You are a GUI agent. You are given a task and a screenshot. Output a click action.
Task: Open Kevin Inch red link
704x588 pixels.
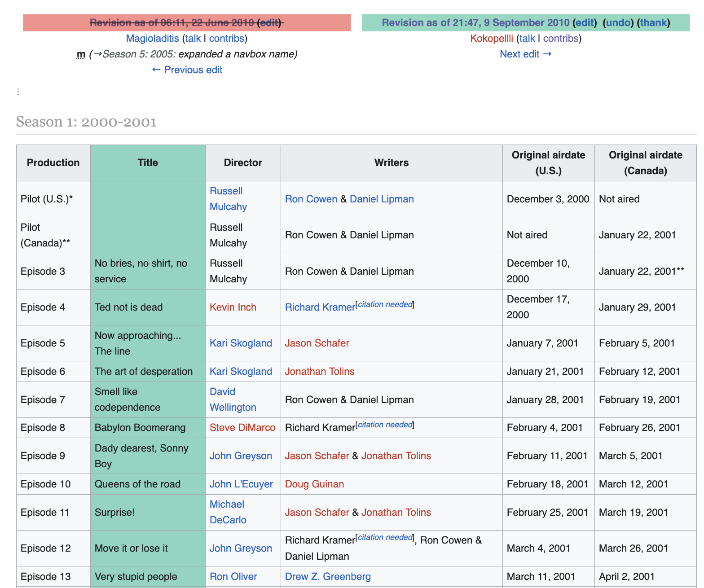click(x=233, y=307)
